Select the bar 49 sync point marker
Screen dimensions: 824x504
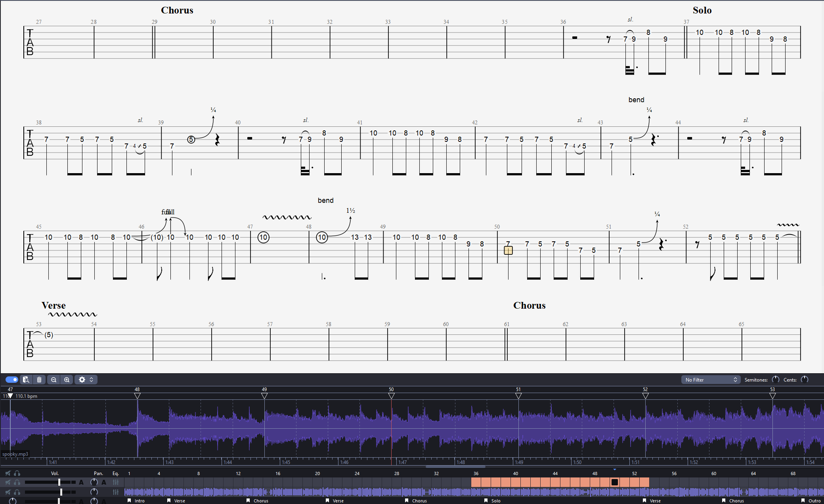(x=264, y=396)
